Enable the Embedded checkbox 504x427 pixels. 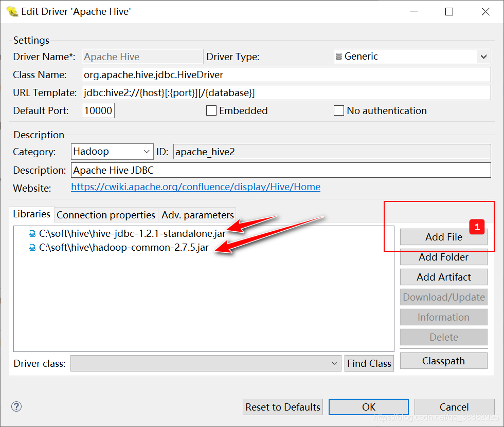pyautogui.click(x=211, y=111)
